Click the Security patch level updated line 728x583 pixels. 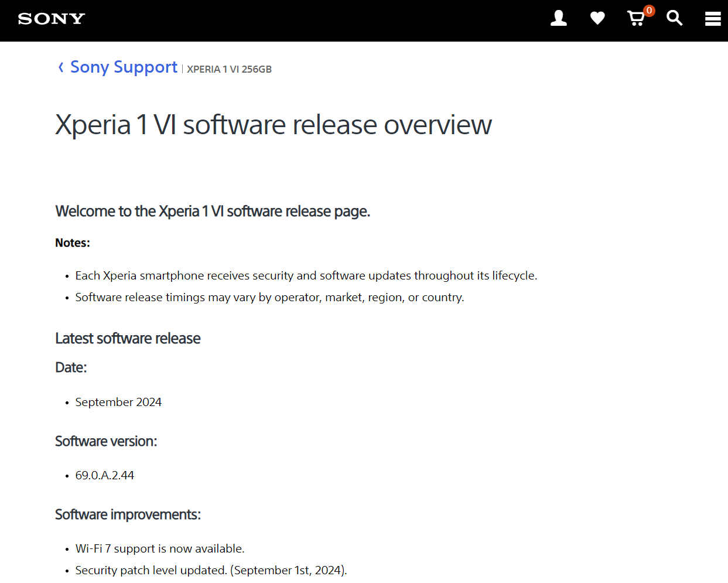211,571
